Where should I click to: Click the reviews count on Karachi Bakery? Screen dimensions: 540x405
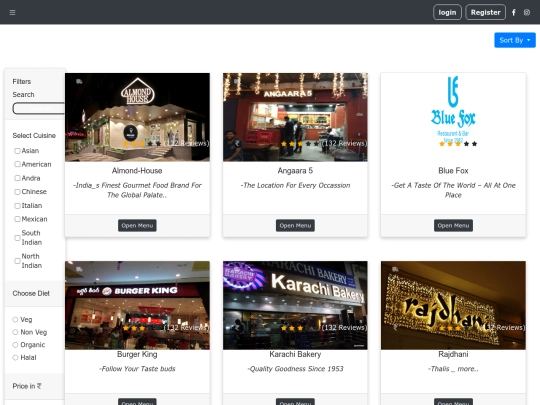click(x=344, y=328)
